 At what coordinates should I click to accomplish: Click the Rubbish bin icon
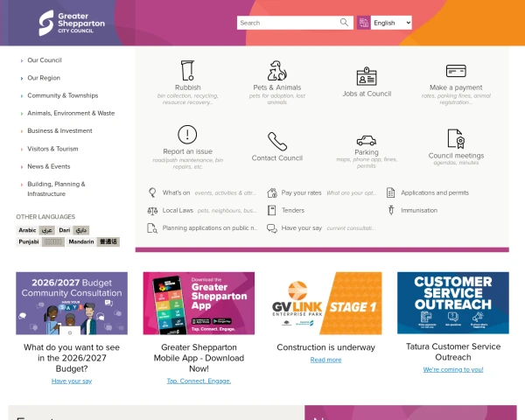(x=187, y=70)
